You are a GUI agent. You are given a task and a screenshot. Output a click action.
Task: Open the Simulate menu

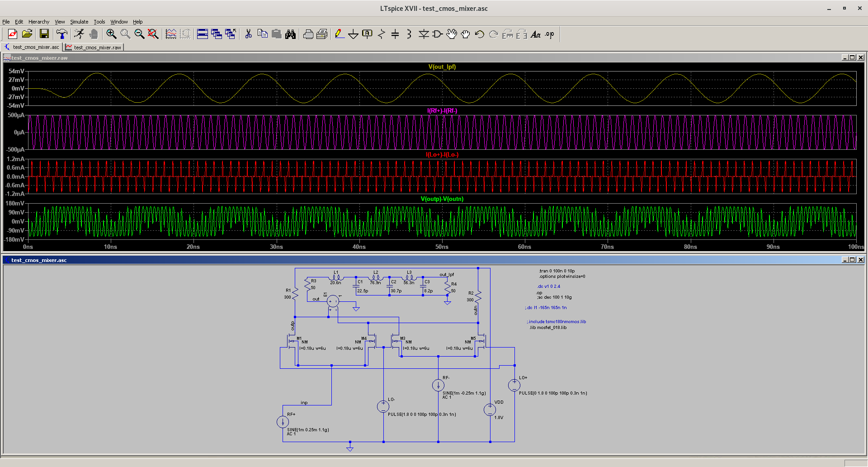[x=79, y=22]
